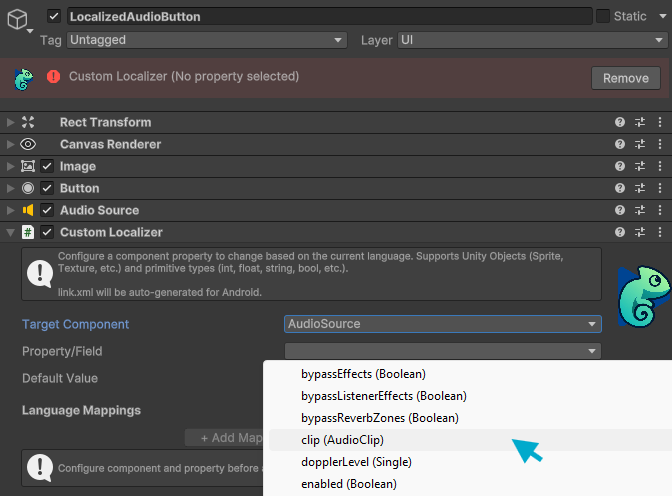
Task: Open the Target Component dropdown showing AudioSource
Action: point(443,324)
